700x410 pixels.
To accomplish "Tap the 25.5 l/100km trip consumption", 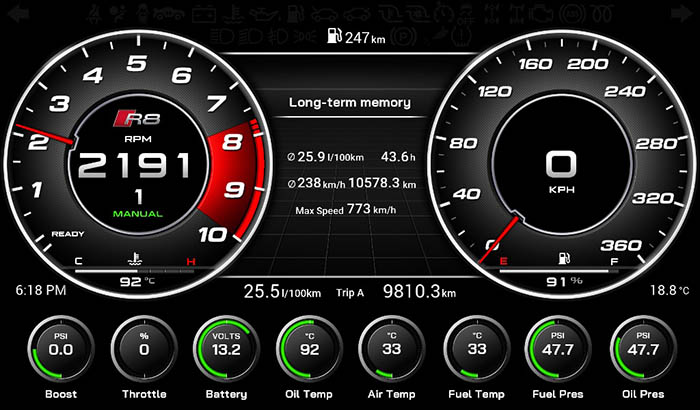I will [x=282, y=291].
